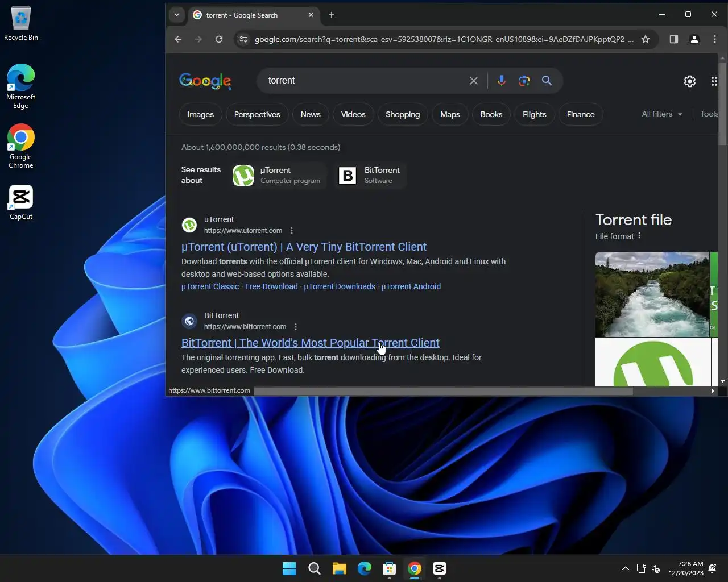
Task: Open Windows Start menu
Action: pos(289,568)
